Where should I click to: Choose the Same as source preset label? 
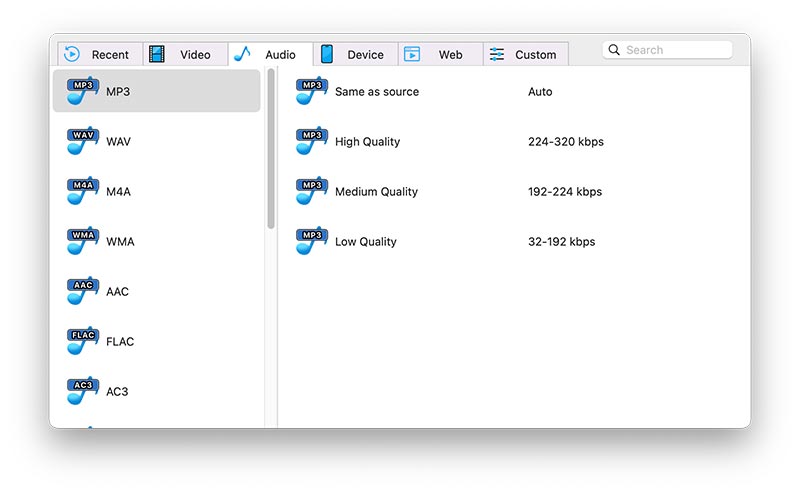[x=377, y=92]
